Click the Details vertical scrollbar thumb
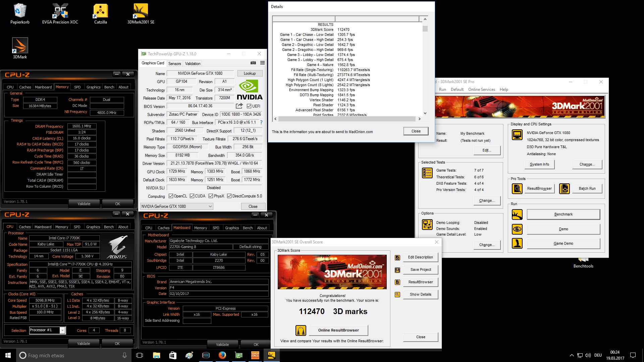The width and height of the screenshot is (644, 362). tap(425, 29)
